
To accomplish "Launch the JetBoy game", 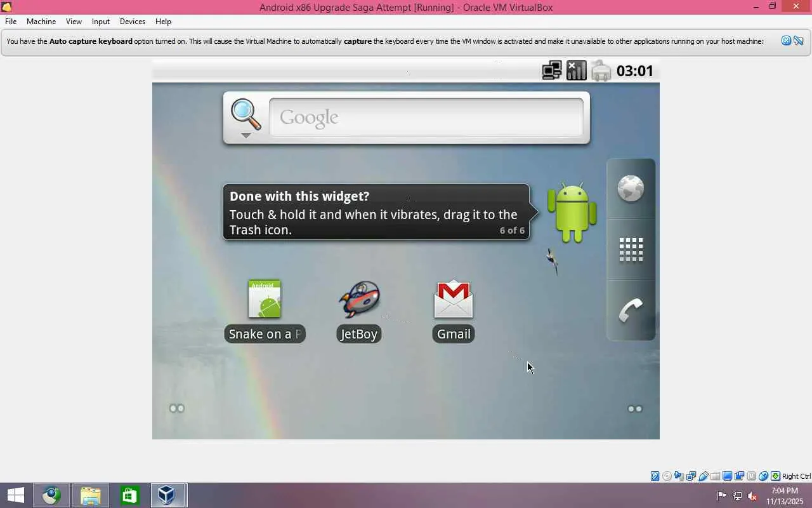I will point(359,311).
